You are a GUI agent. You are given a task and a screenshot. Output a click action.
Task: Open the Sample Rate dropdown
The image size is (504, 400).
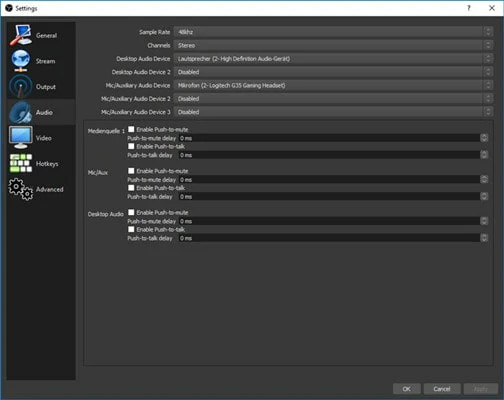pyautogui.click(x=333, y=32)
